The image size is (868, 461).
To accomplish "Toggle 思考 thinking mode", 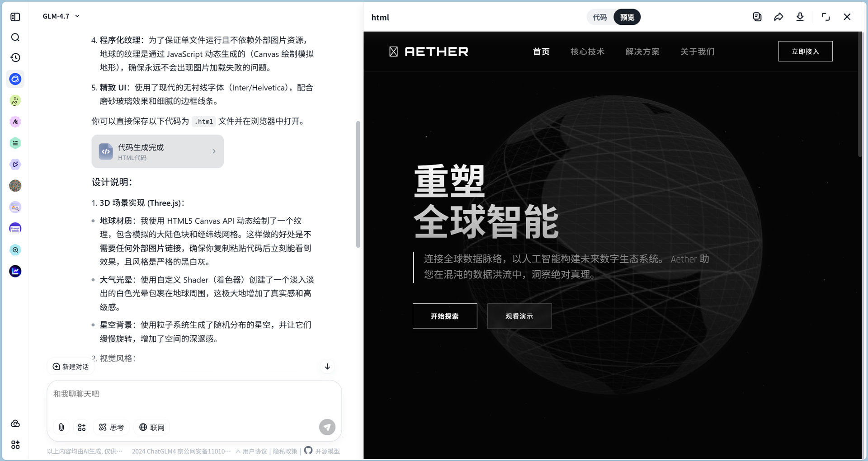I will (112, 427).
